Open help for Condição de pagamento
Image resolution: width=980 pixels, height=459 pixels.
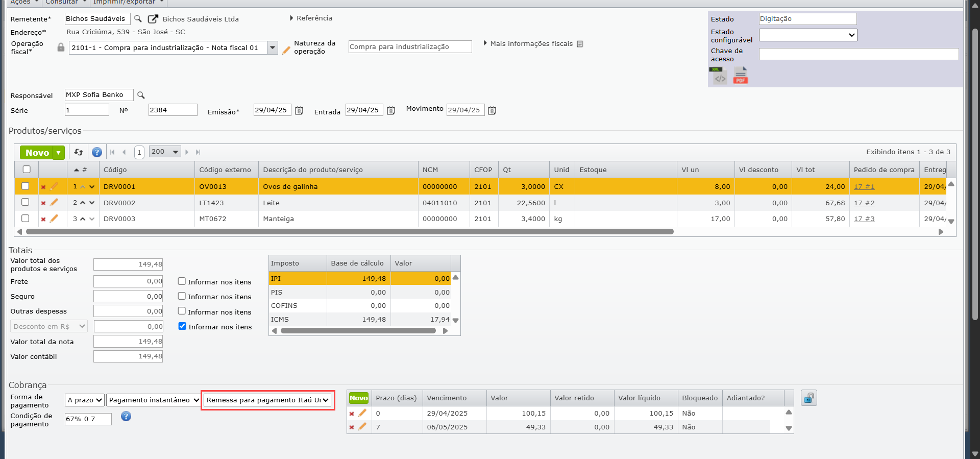pyautogui.click(x=126, y=417)
